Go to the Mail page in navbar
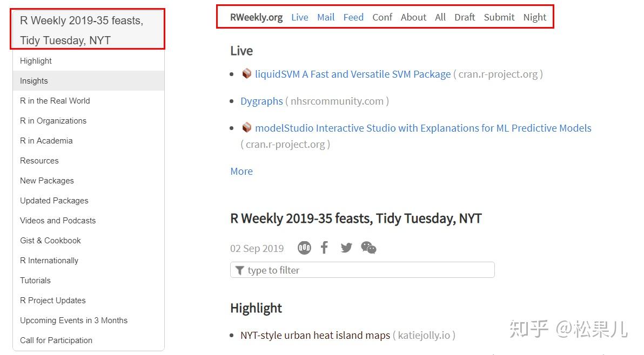This screenshot has height=355, width=644. [326, 17]
